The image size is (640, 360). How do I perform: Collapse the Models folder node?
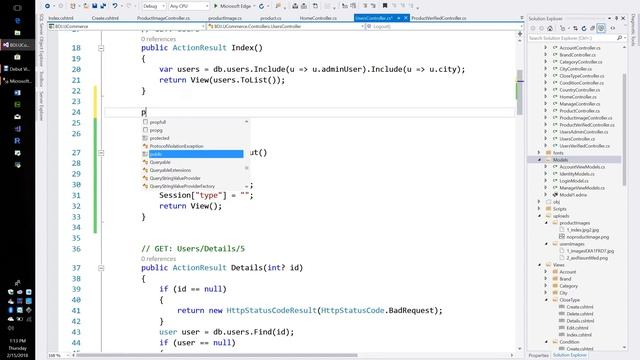(x=539, y=160)
